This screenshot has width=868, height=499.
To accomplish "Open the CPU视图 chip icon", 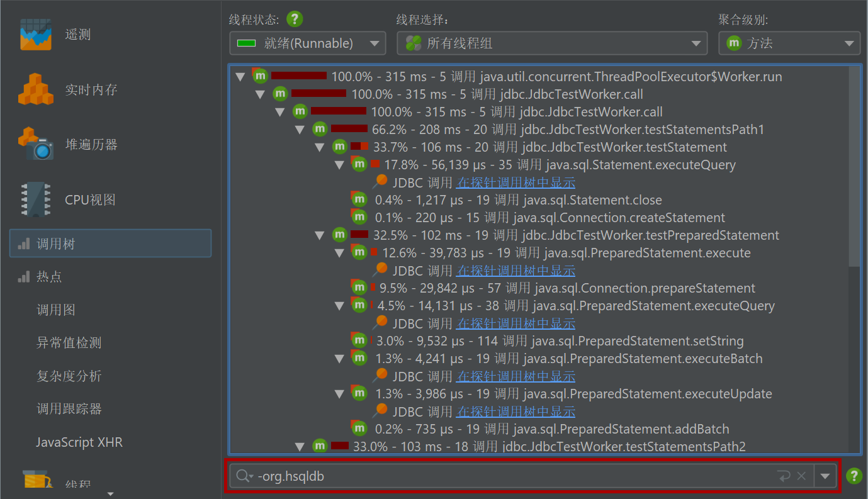I will 35,199.
